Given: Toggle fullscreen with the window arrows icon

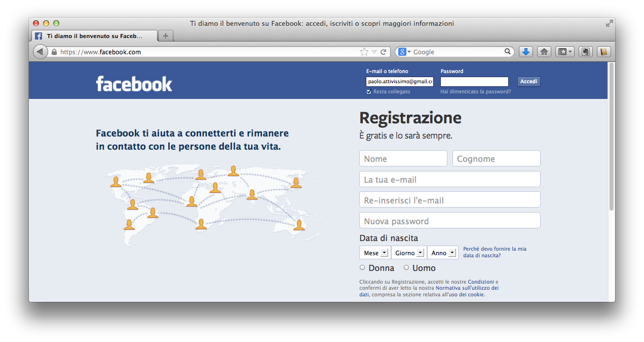Looking at the screenshot, I should tap(609, 23).
